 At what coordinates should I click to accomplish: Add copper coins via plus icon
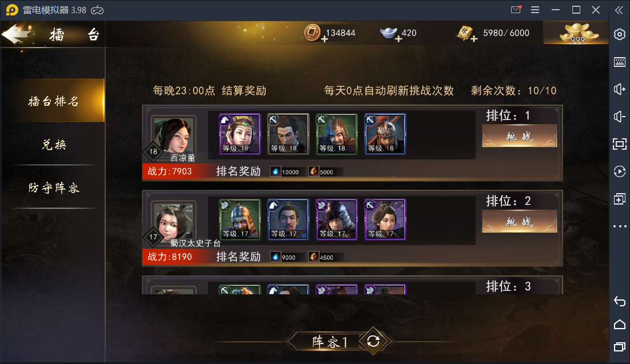pyautogui.click(x=325, y=39)
